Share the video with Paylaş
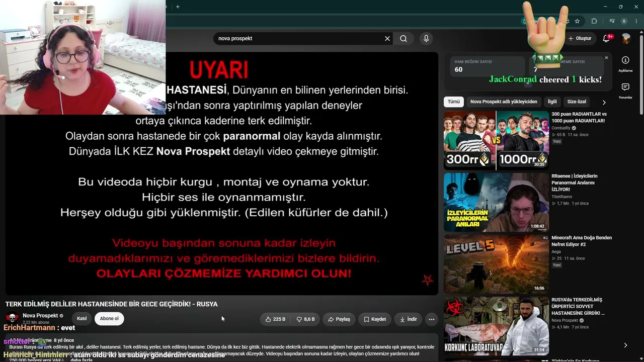 [339, 319]
